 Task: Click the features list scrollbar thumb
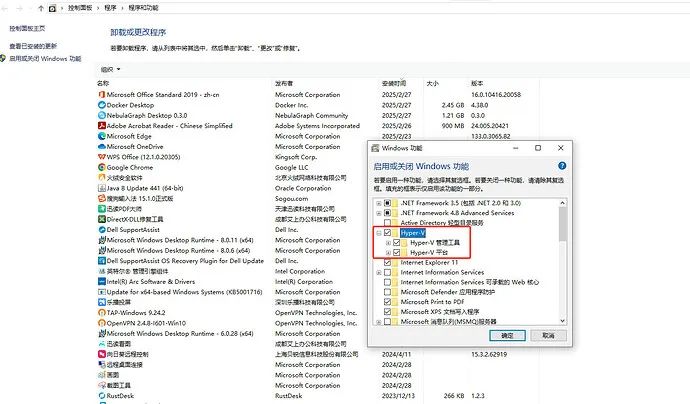562,224
